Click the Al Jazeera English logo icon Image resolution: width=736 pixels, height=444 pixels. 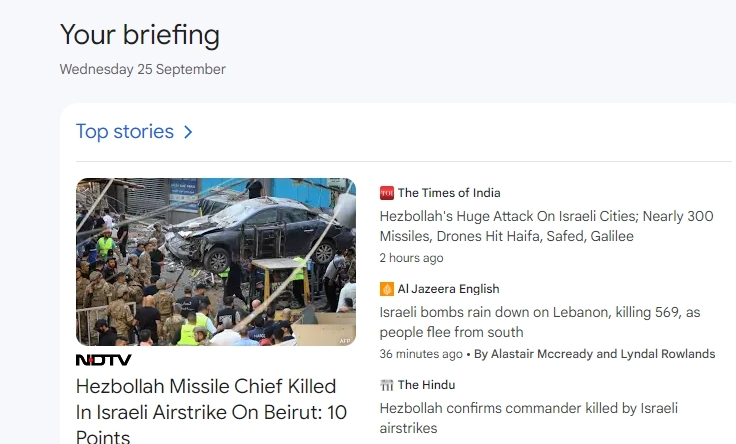tap(387, 289)
